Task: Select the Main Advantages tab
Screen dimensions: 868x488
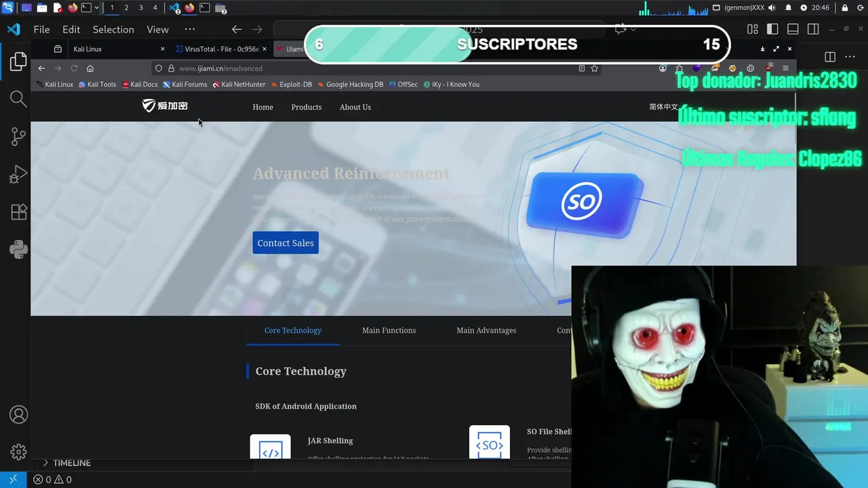Action: tap(486, 331)
